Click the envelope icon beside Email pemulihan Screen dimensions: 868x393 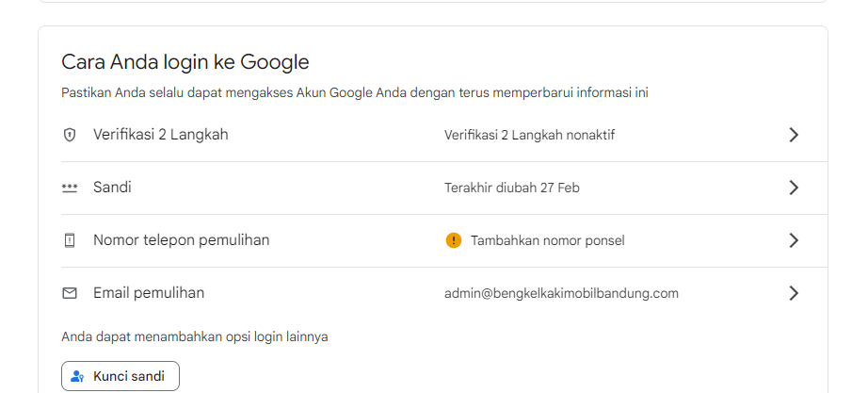tap(70, 293)
